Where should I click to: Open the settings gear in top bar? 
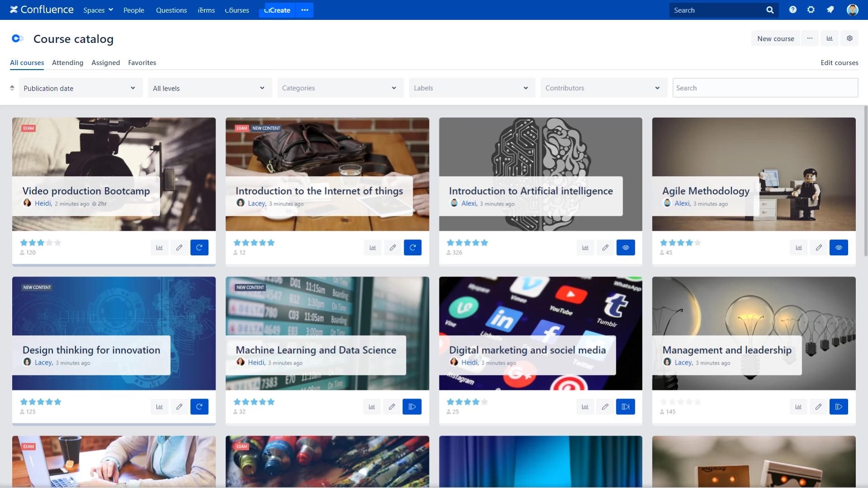click(x=811, y=9)
